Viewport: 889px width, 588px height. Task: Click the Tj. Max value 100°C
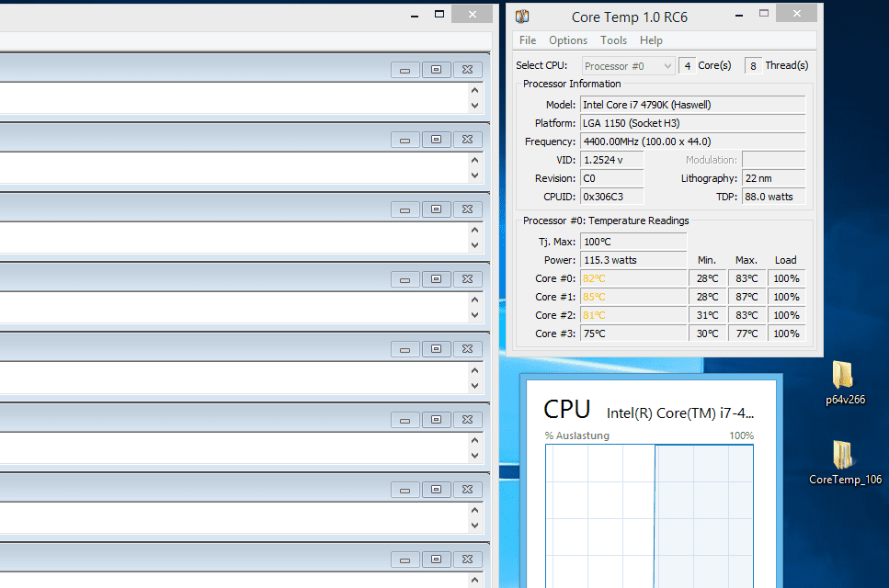point(633,242)
